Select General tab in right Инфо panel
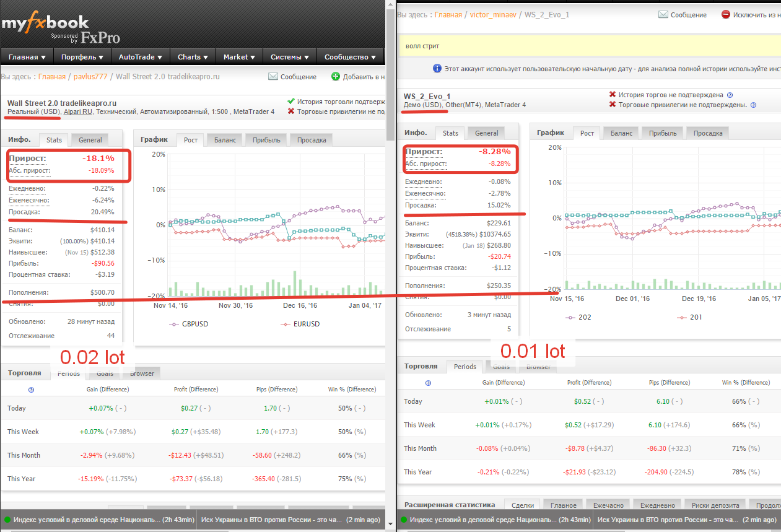This screenshot has height=532, width=781. coord(486,133)
